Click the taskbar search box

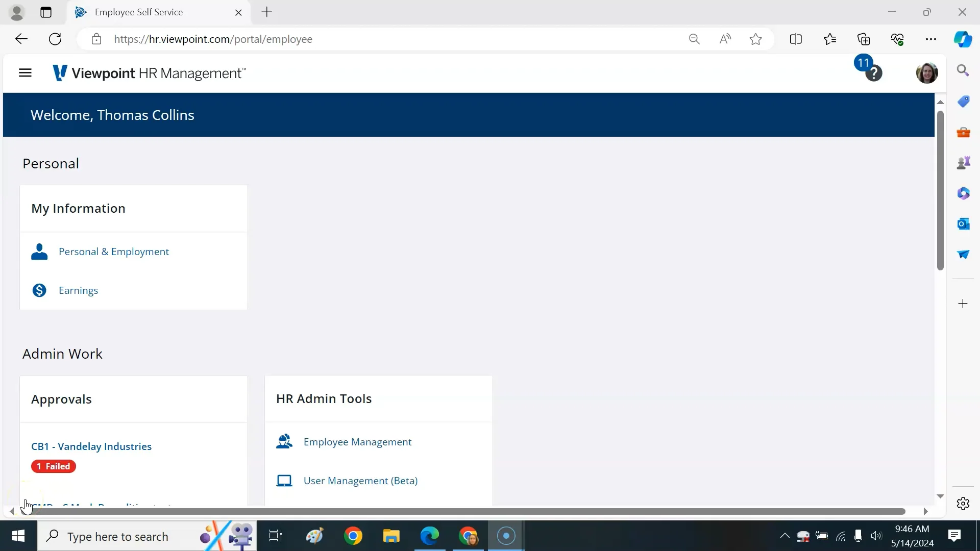coord(147,536)
